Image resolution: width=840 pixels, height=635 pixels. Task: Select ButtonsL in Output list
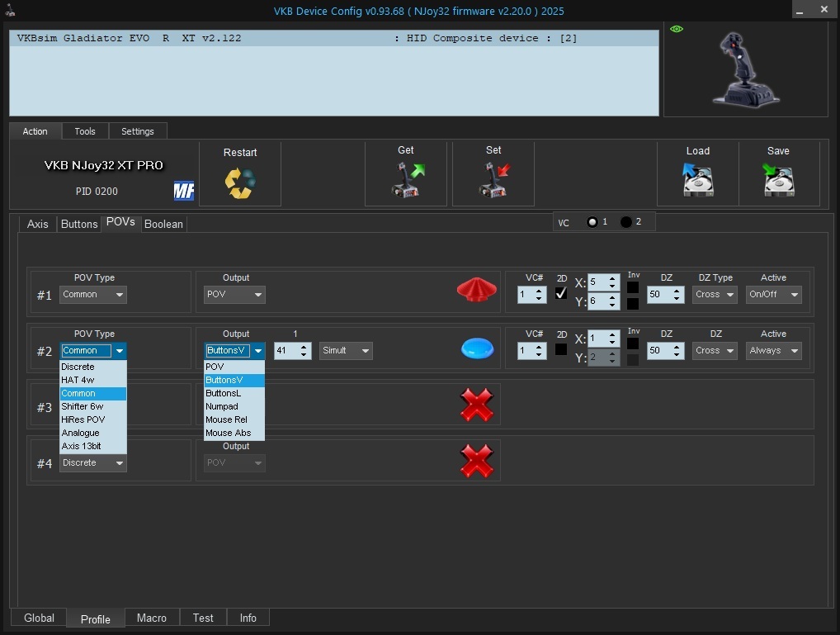click(x=234, y=393)
